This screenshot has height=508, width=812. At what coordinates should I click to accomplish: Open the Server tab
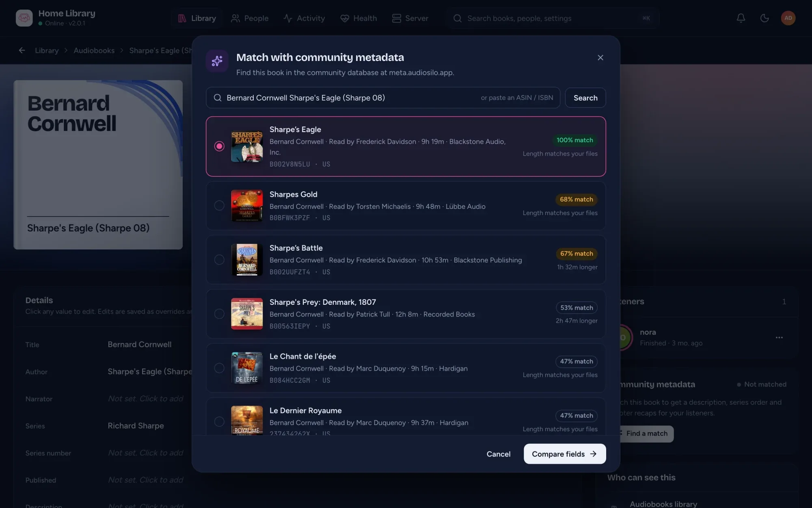[410, 18]
